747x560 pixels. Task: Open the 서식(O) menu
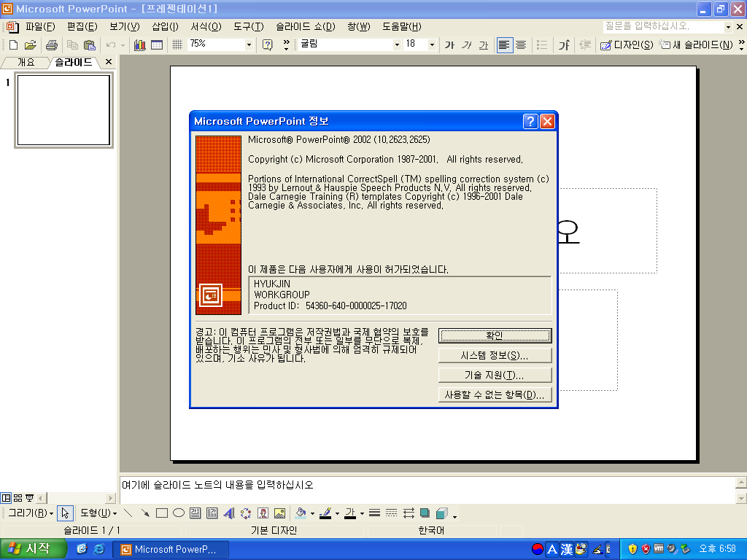(x=206, y=27)
